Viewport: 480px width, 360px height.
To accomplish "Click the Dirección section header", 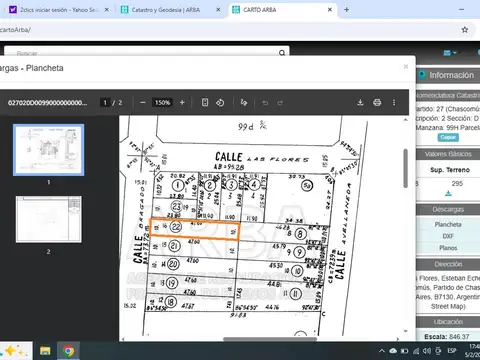I will (448, 264).
